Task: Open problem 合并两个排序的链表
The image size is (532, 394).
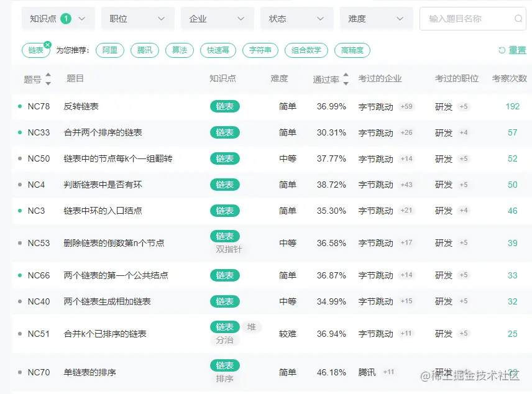Action: pos(103,133)
